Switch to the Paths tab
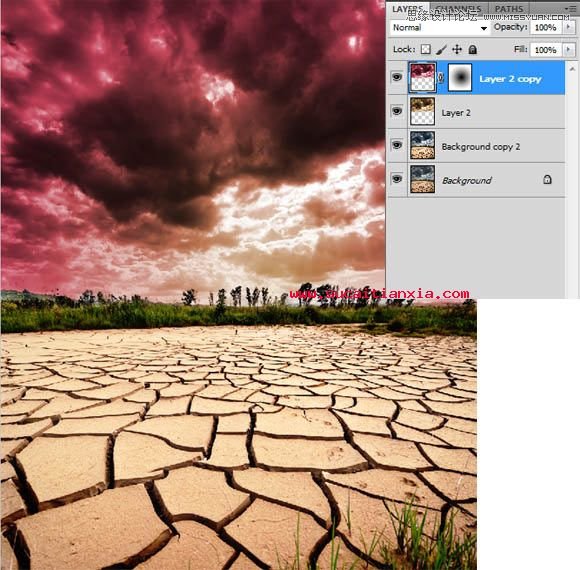 (x=509, y=9)
